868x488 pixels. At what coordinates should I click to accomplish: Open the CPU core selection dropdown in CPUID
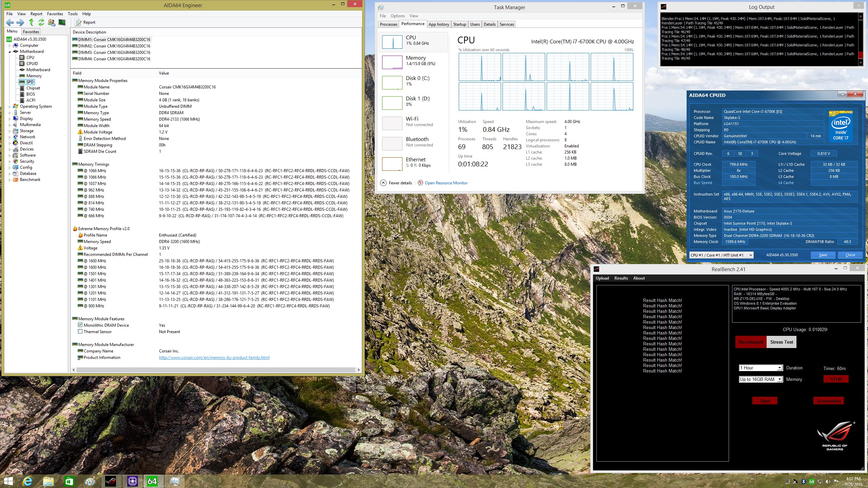(x=721, y=255)
